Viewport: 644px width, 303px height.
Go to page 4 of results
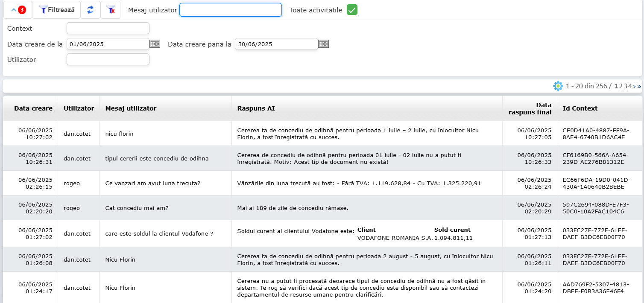pyautogui.click(x=630, y=86)
